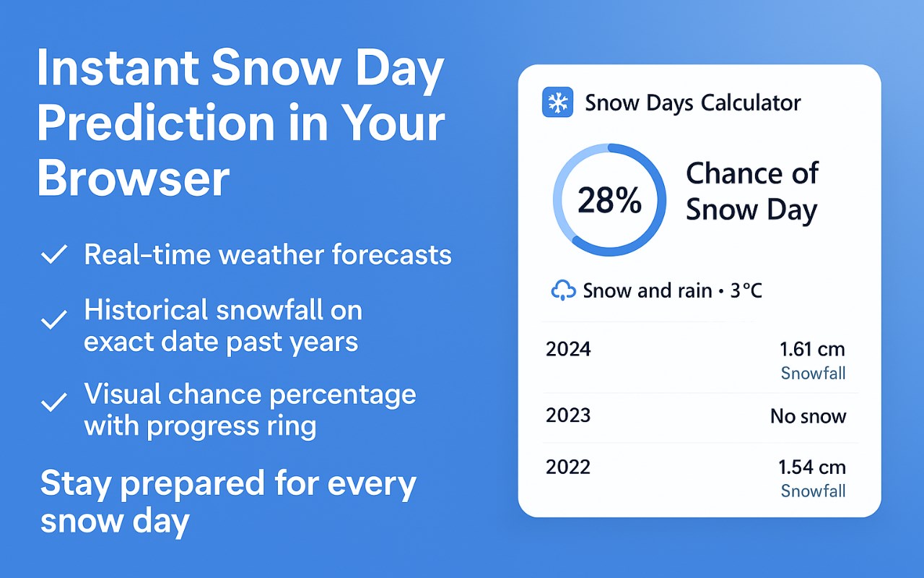This screenshot has width=924, height=578.
Task: Click the 1.54 cm snowfall value
Action: (x=812, y=467)
